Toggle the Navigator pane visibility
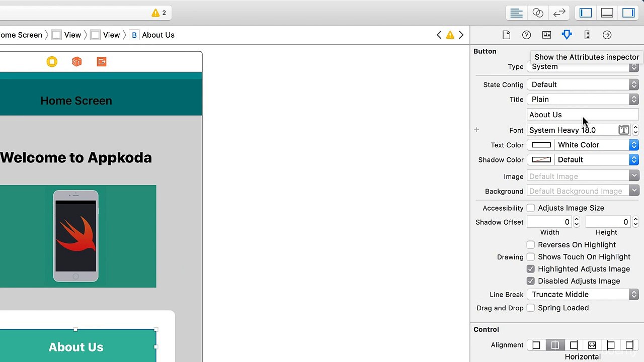Image resolution: width=644 pixels, height=362 pixels. click(x=586, y=13)
